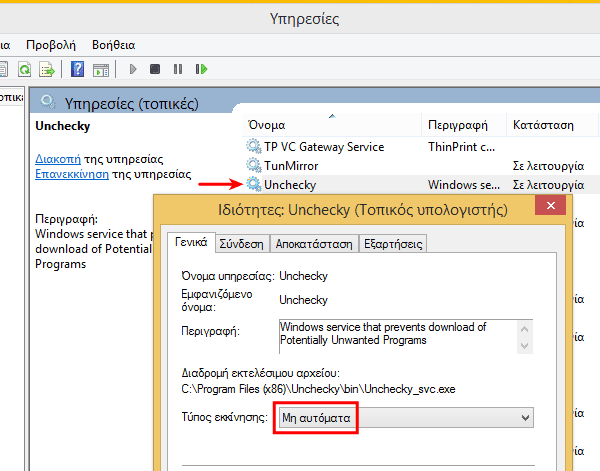The width and height of the screenshot is (600, 471).
Task: Open the Βοήθεια menu
Action: coord(114,45)
